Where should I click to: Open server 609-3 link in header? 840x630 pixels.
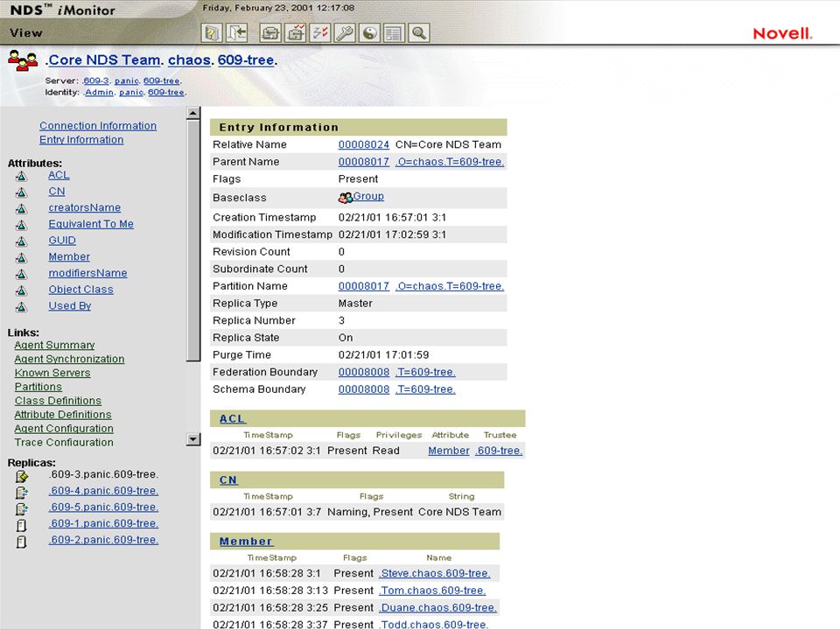click(x=96, y=80)
